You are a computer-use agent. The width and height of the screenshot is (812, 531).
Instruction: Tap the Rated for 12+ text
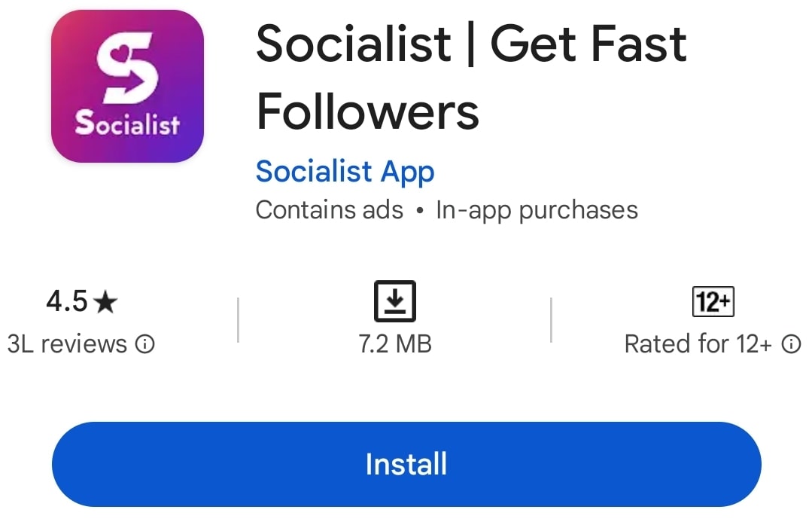click(x=698, y=343)
